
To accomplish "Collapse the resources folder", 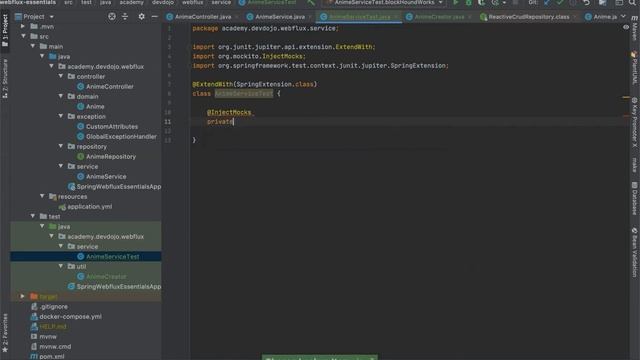I will coord(42,196).
